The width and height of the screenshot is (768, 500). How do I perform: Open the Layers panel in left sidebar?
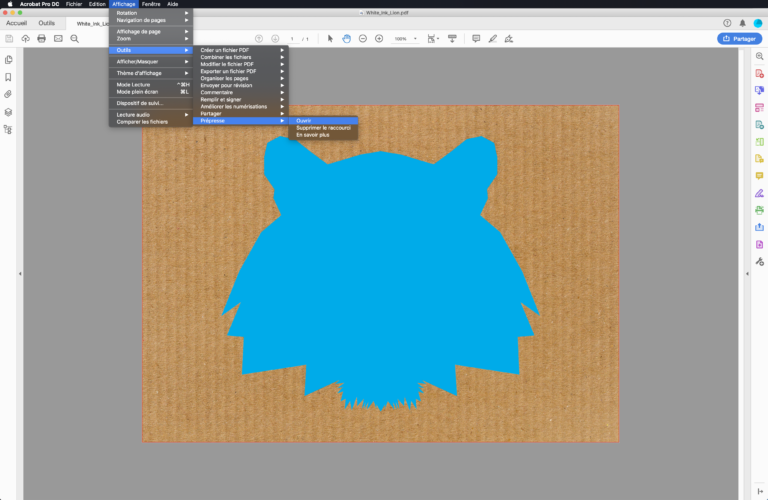(8, 112)
